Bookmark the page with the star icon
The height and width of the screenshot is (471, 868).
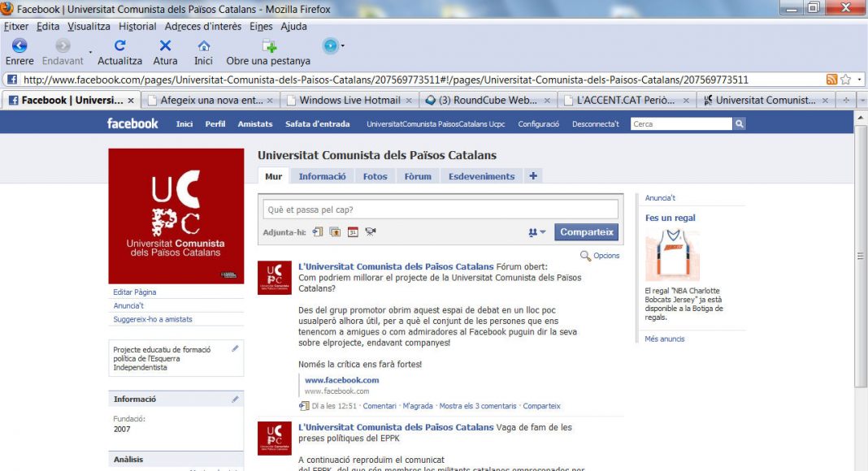(x=845, y=80)
